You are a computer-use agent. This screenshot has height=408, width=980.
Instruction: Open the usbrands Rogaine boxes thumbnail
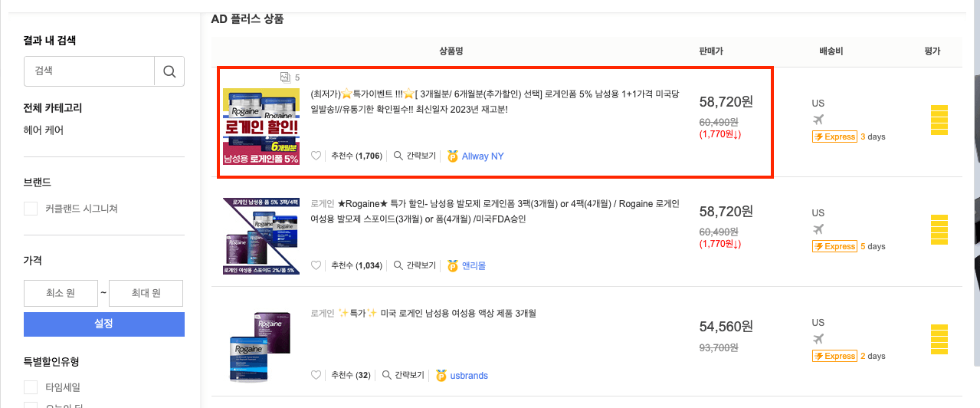coord(261,347)
